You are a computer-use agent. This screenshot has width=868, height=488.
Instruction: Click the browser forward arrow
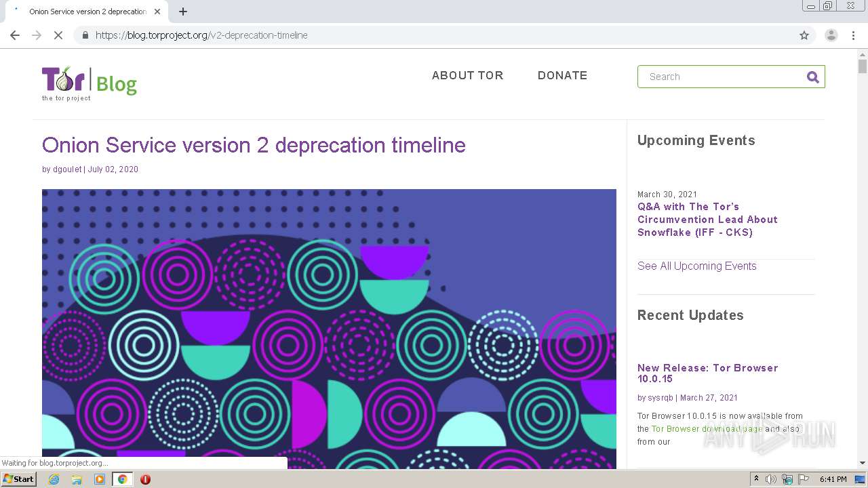click(37, 35)
